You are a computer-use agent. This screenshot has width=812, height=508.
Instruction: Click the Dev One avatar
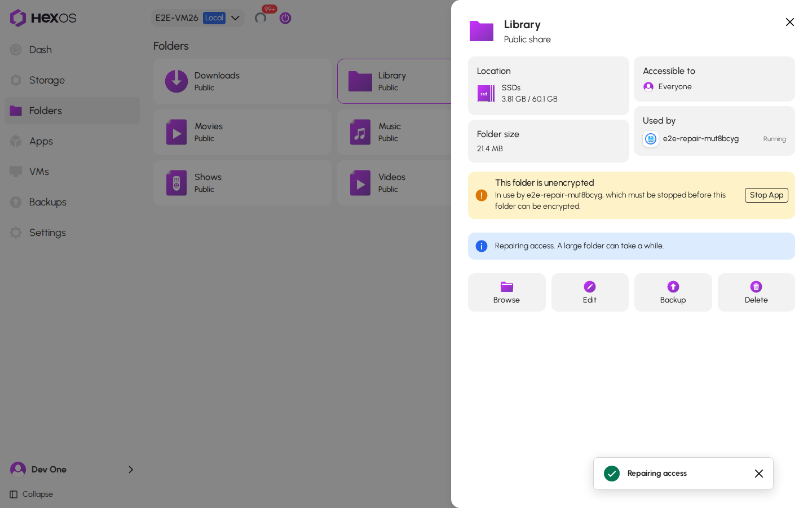[x=18, y=470]
